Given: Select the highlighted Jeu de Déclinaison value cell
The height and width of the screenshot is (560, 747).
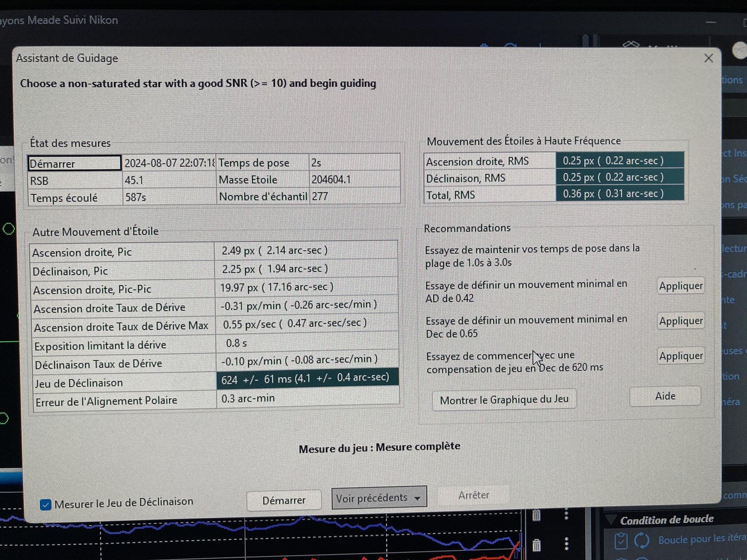Looking at the screenshot, I should point(307,378).
